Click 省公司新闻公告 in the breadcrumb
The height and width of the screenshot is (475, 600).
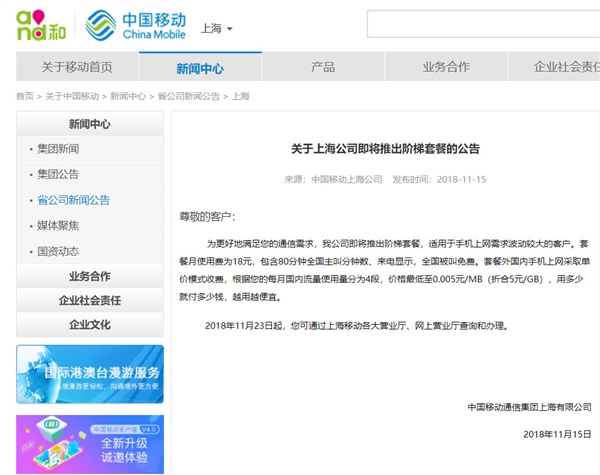(x=190, y=96)
